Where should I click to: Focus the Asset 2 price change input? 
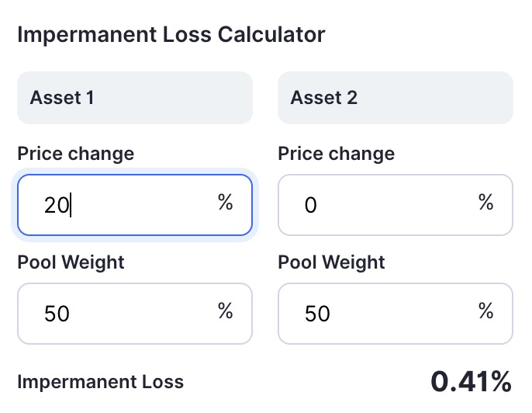point(396,205)
